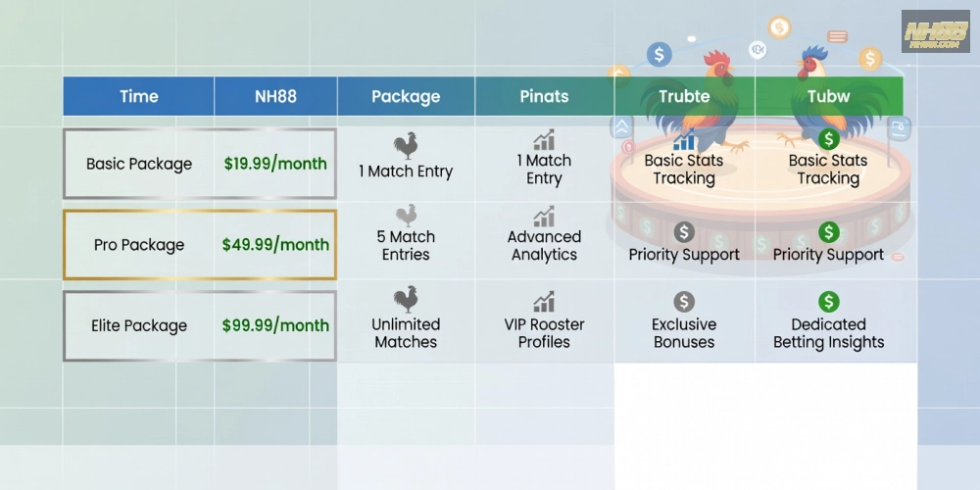This screenshot has height=490, width=980.
Task: Click the $49.99/month price
Action: [x=275, y=244]
